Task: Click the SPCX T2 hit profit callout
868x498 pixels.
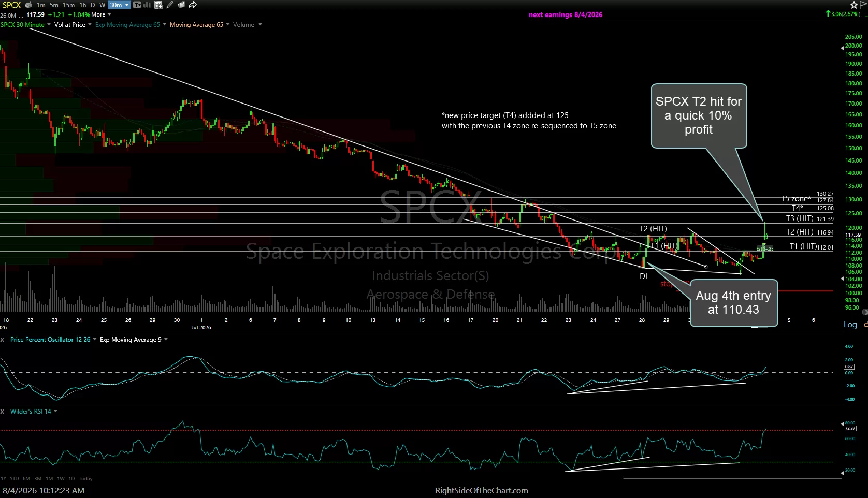Action: point(699,116)
